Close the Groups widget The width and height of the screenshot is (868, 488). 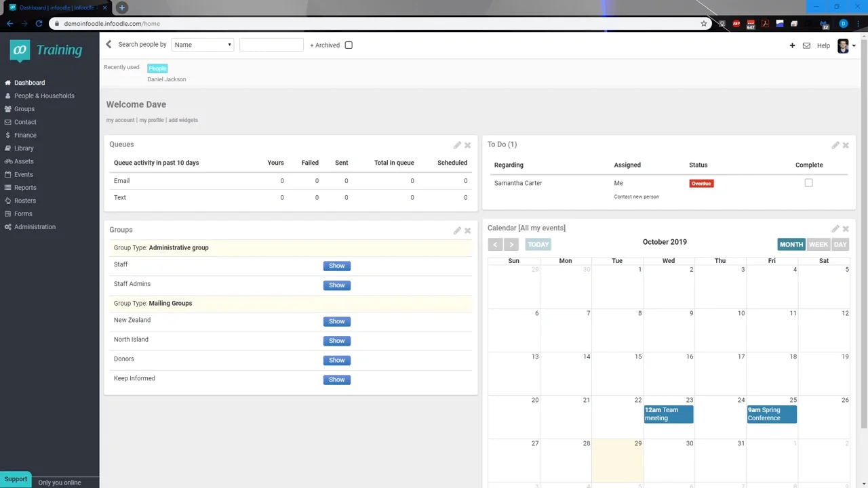coord(467,230)
